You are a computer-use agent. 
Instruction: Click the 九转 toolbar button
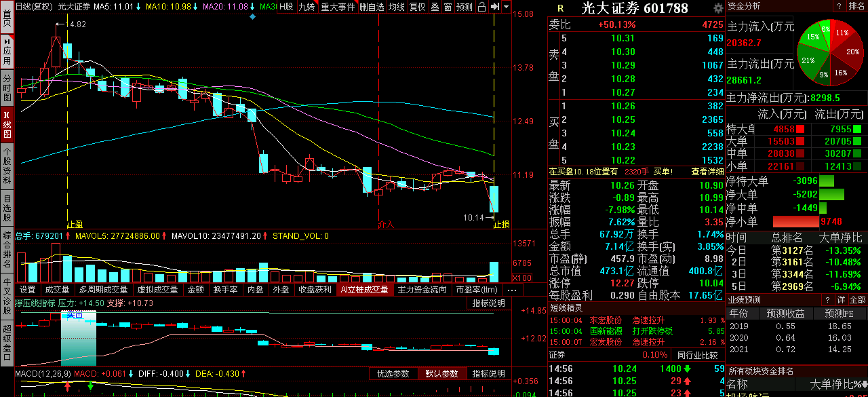click(x=307, y=7)
